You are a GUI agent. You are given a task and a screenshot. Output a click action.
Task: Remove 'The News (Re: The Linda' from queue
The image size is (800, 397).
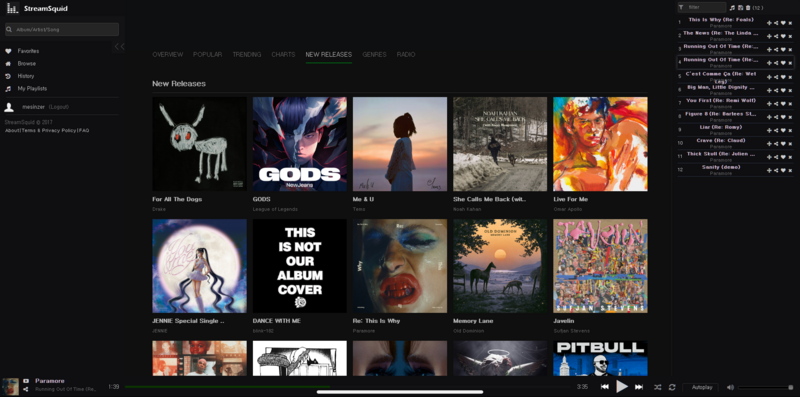[790, 36]
